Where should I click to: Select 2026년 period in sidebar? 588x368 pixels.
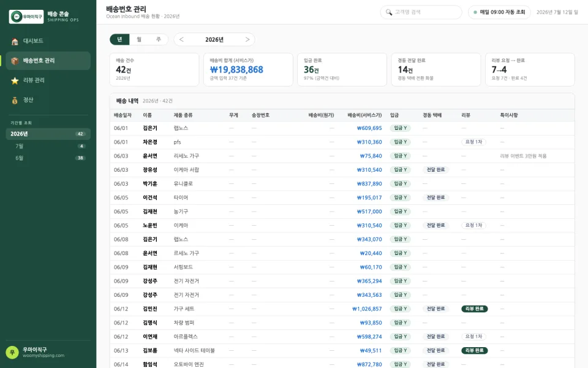coord(48,134)
